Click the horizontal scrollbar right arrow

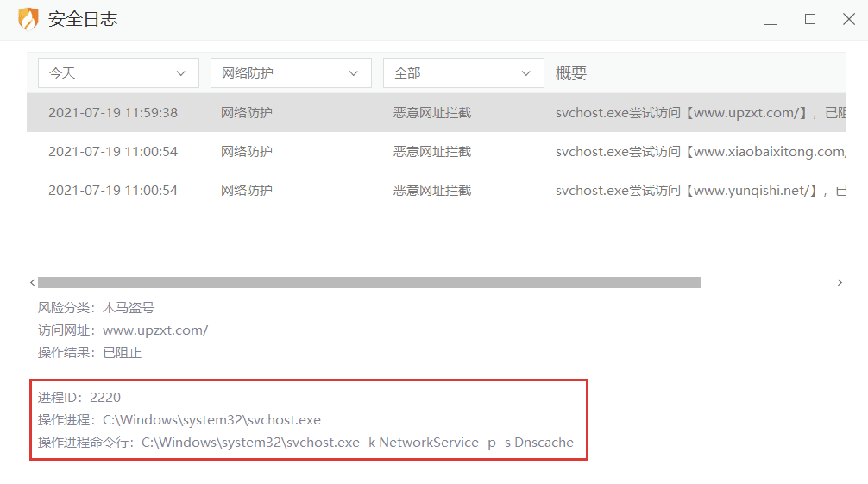pos(840,282)
